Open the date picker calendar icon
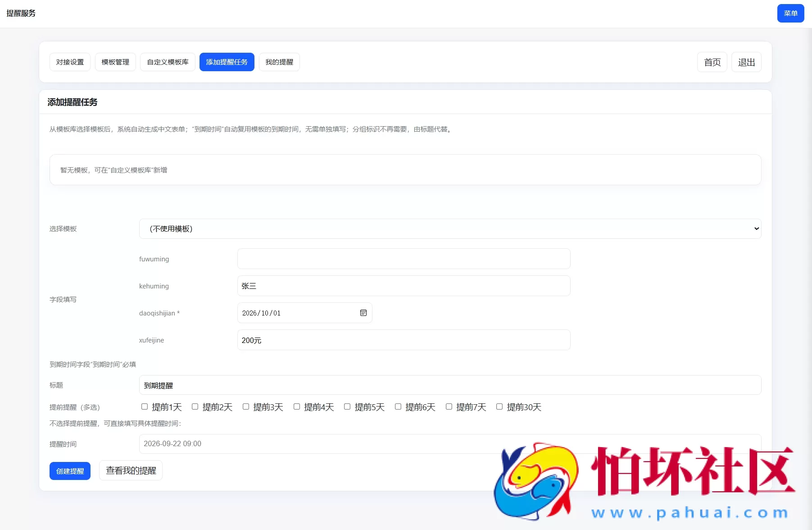Screen dimensions: 812x530 click(x=363, y=313)
